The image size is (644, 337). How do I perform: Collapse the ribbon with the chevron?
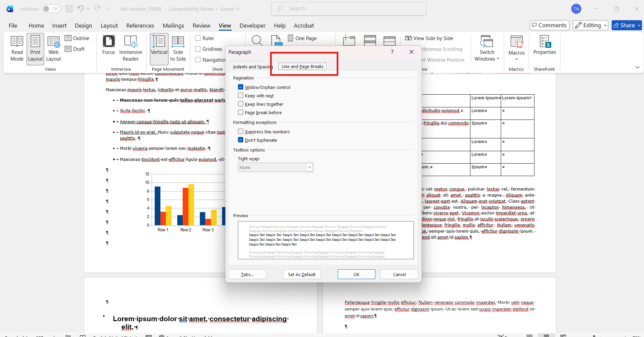point(637,67)
